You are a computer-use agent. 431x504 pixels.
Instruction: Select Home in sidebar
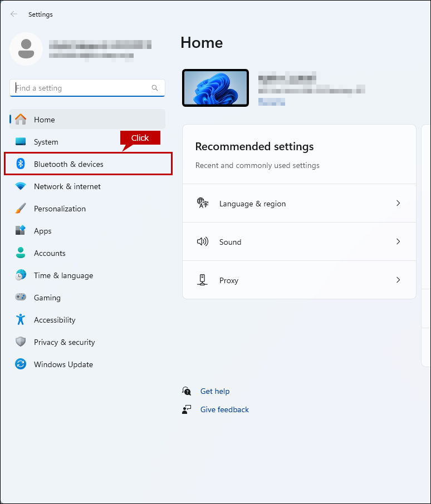point(87,119)
